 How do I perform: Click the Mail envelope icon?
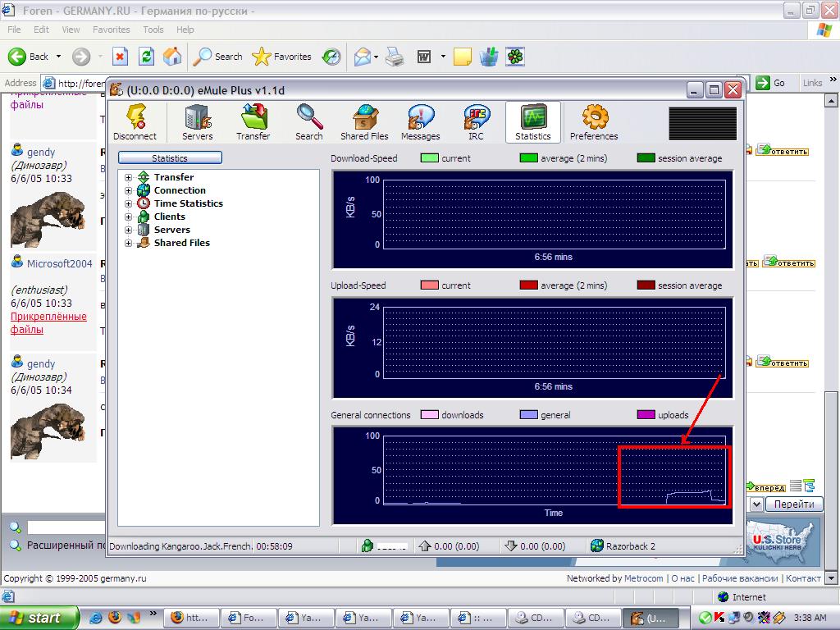[x=362, y=57]
